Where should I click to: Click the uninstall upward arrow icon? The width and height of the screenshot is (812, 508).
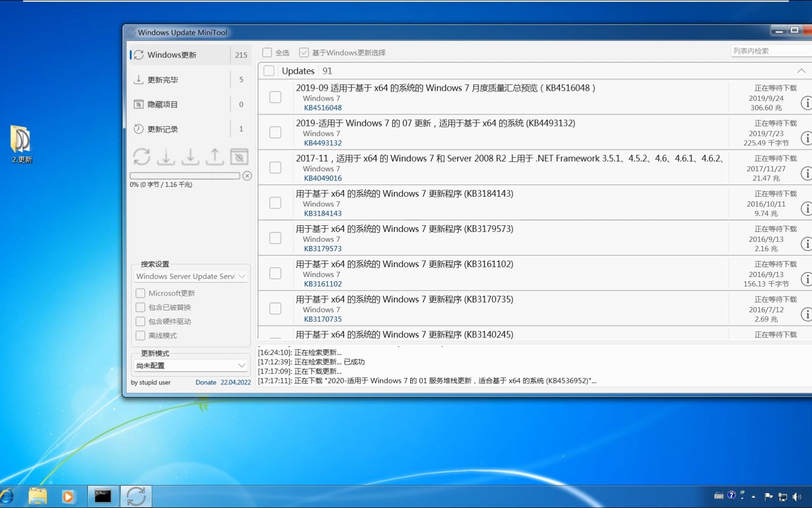pyautogui.click(x=215, y=157)
